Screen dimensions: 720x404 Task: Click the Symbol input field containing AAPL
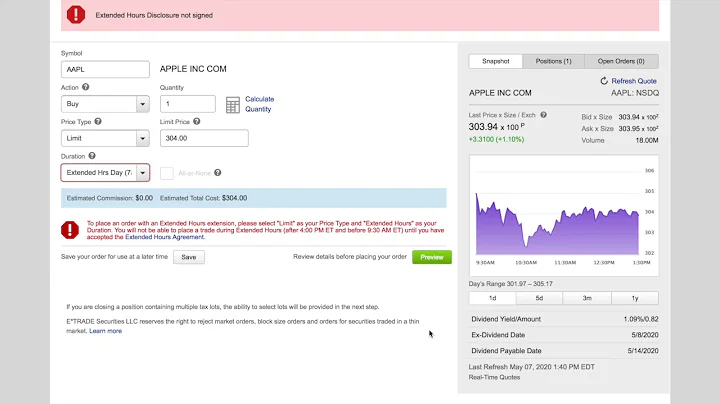point(105,69)
